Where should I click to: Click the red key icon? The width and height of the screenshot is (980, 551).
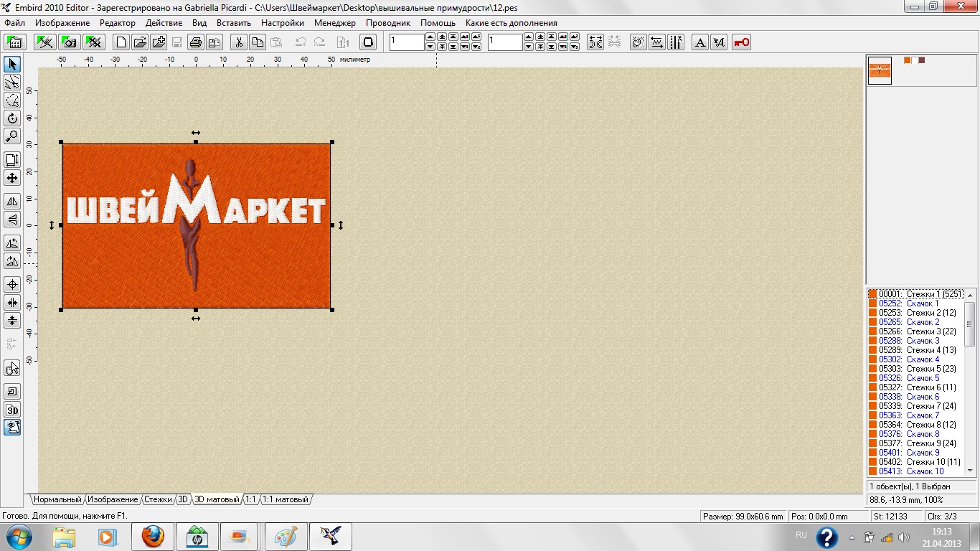pyautogui.click(x=741, y=42)
